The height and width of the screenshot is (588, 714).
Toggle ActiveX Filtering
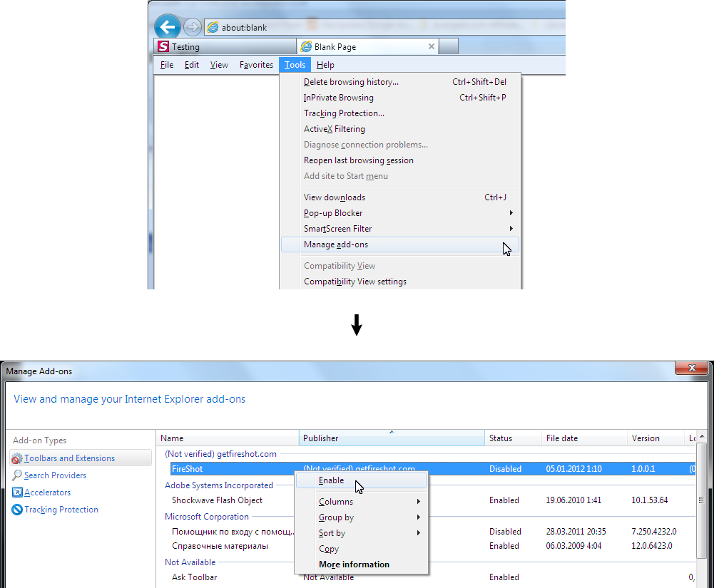[x=400, y=129]
